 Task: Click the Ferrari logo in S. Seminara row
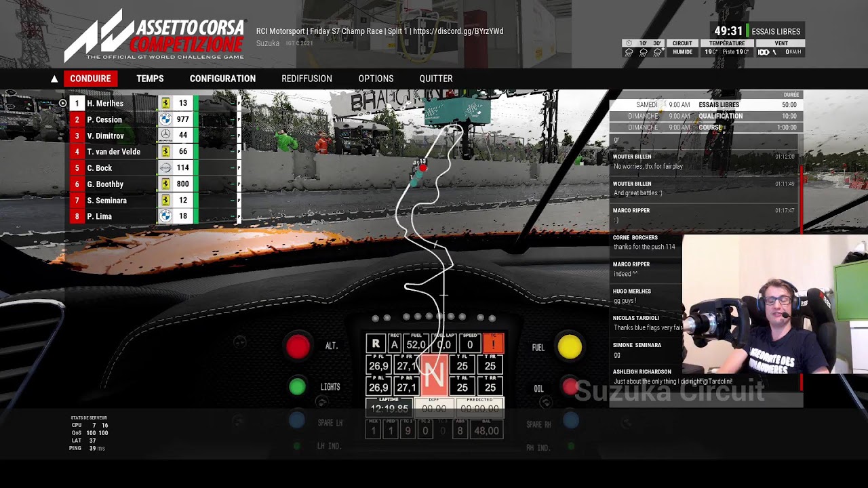pyautogui.click(x=165, y=200)
